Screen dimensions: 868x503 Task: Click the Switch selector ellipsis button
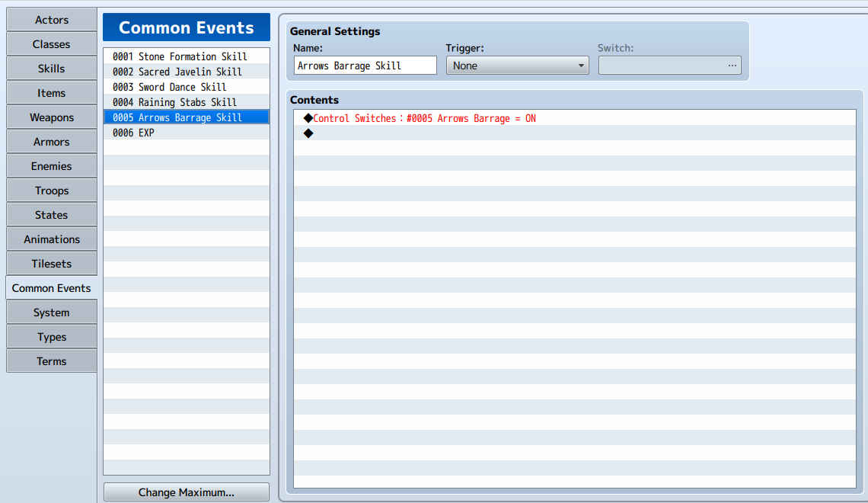pyautogui.click(x=732, y=66)
